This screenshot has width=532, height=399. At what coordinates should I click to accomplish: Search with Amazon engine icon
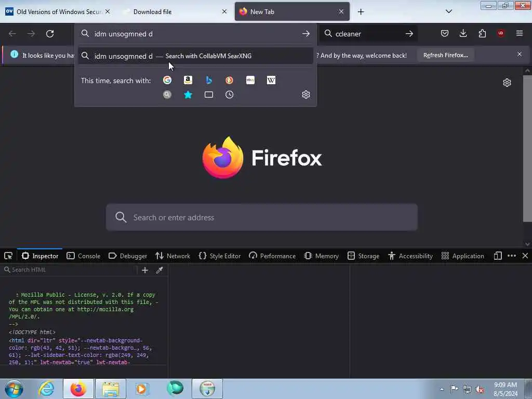click(188, 80)
